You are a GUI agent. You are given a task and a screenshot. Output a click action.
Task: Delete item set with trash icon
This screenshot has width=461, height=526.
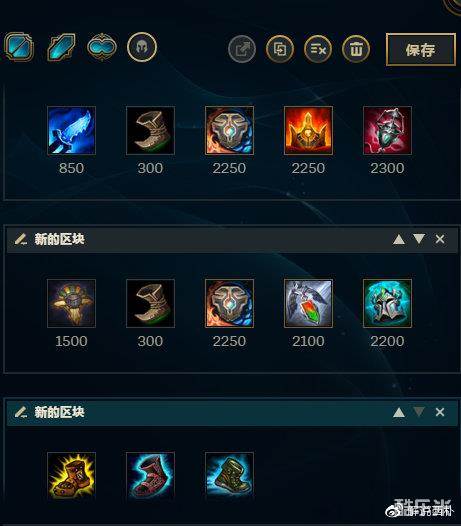pyautogui.click(x=356, y=49)
